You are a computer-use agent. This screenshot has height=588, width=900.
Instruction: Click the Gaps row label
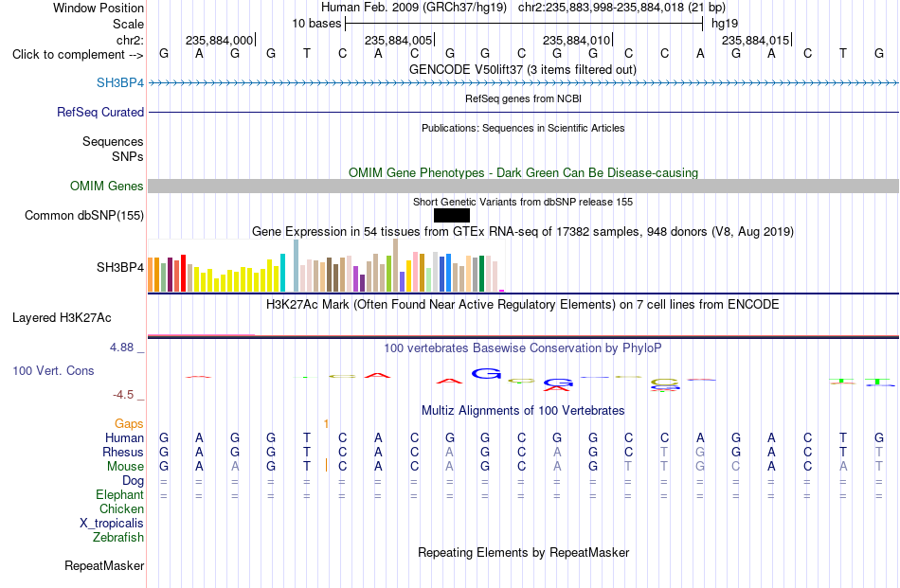coord(129,423)
